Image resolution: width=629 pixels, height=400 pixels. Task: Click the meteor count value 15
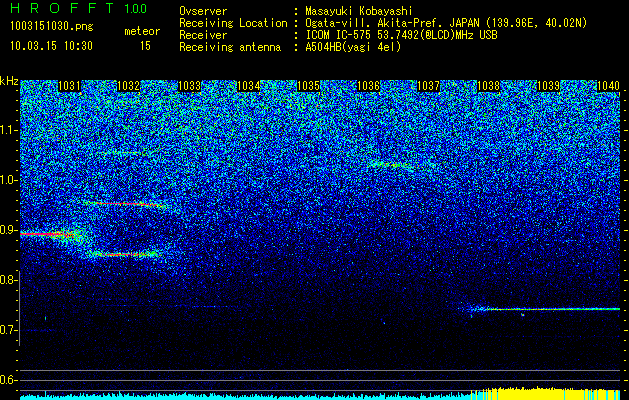click(145, 46)
